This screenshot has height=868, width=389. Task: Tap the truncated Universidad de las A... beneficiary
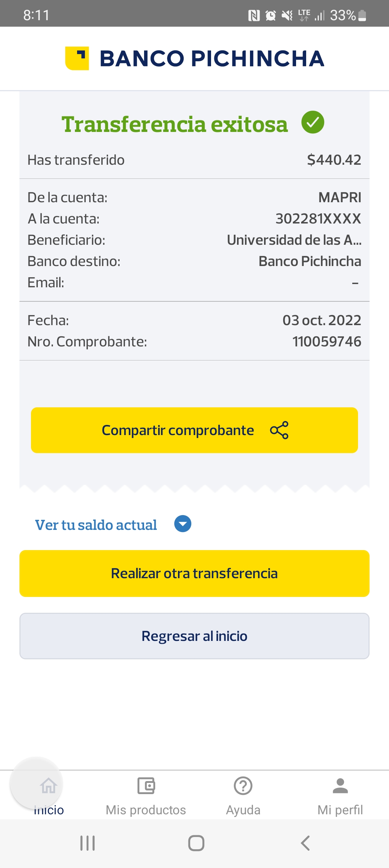[294, 240]
